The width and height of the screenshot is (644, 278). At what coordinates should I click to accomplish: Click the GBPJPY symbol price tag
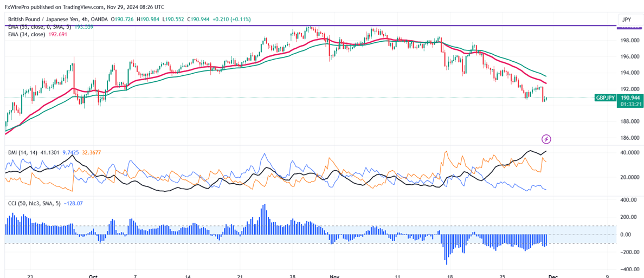605,98
